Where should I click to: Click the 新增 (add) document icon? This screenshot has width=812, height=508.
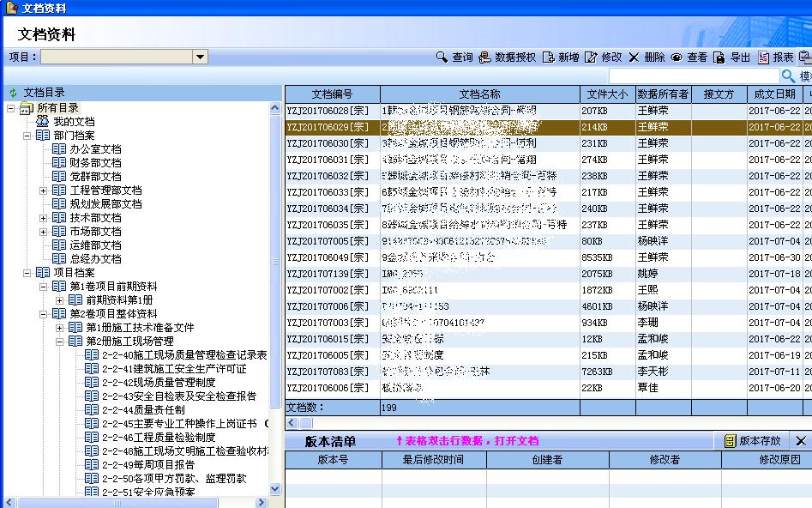[x=549, y=57]
